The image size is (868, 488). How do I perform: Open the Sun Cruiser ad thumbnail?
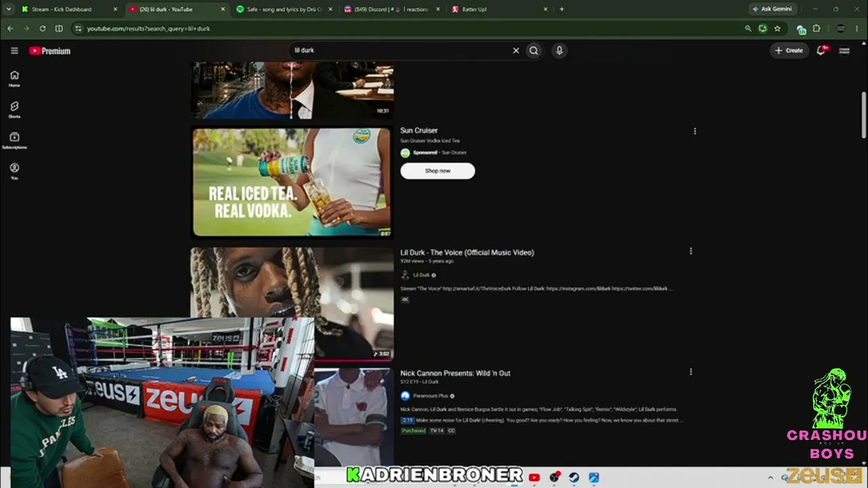pyautogui.click(x=292, y=182)
